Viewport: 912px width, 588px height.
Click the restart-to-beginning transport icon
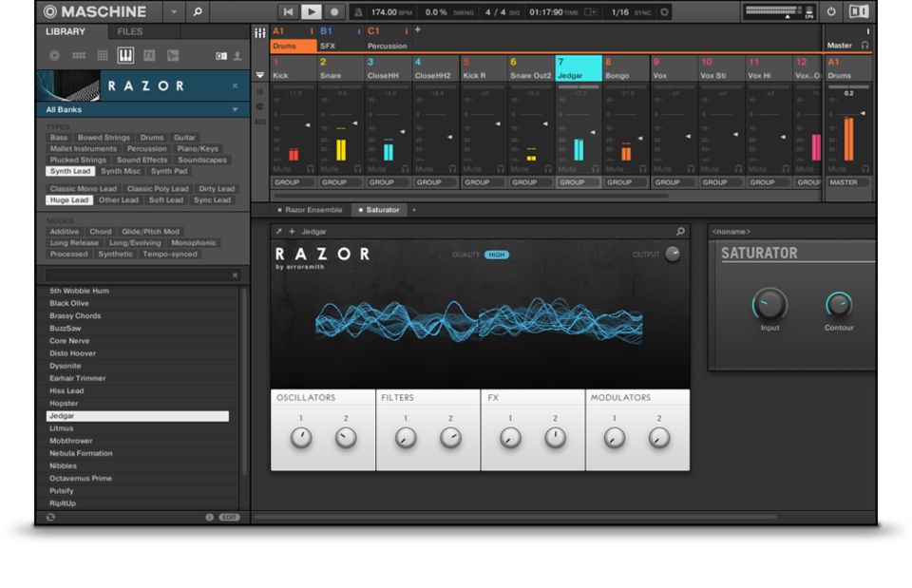288,12
